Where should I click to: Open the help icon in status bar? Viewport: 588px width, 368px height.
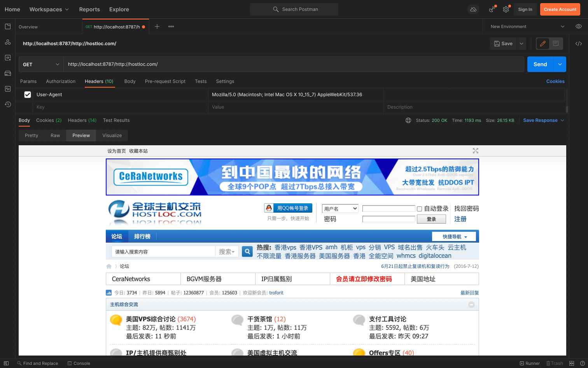pos(582,363)
